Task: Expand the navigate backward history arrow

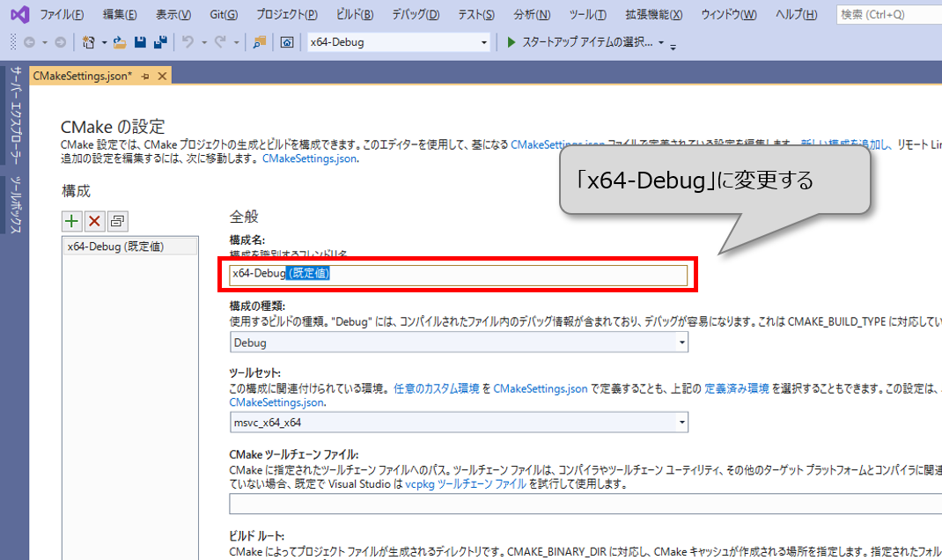Action: pyautogui.click(x=44, y=42)
